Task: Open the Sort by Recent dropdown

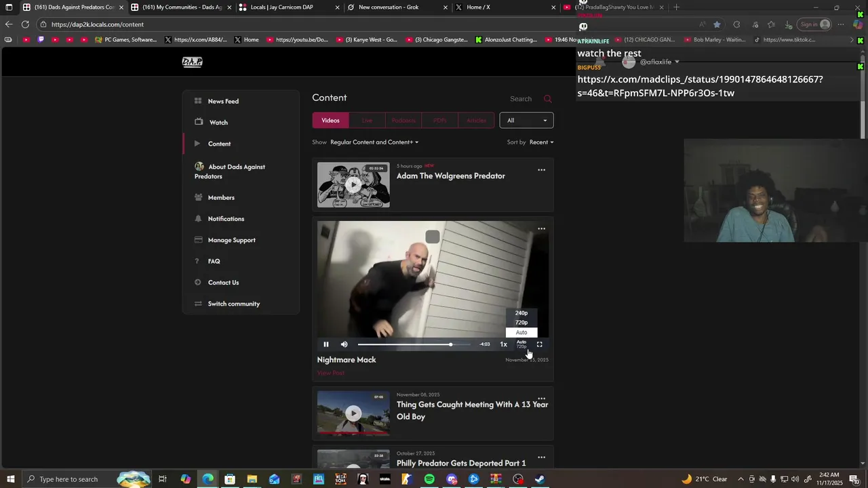Action: (x=541, y=142)
